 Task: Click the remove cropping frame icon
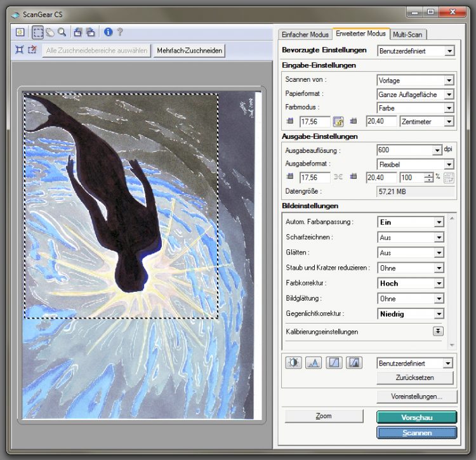coord(32,49)
